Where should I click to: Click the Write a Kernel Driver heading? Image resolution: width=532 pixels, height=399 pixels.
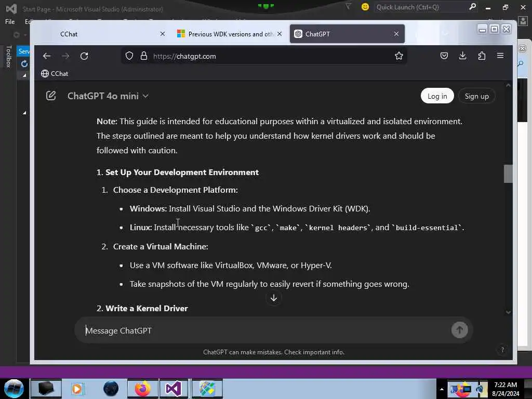point(147,309)
